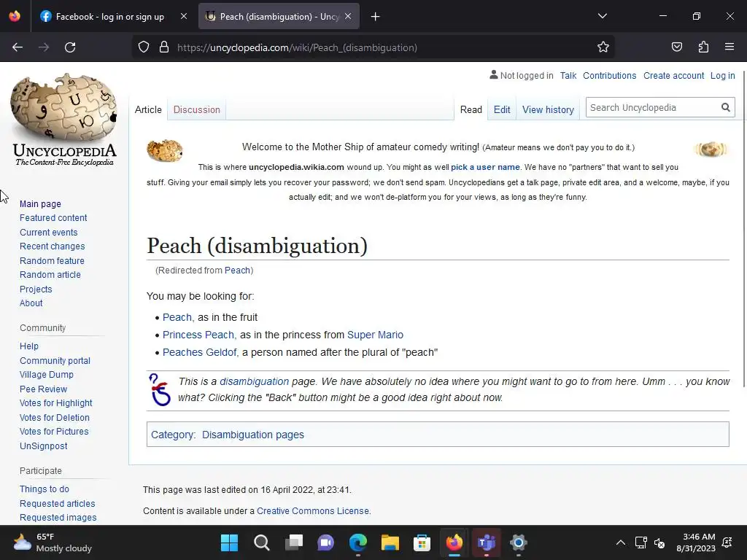The image size is (747, 560).
Task: Open the Peach fruit link
Action: [x=177, y=317]
